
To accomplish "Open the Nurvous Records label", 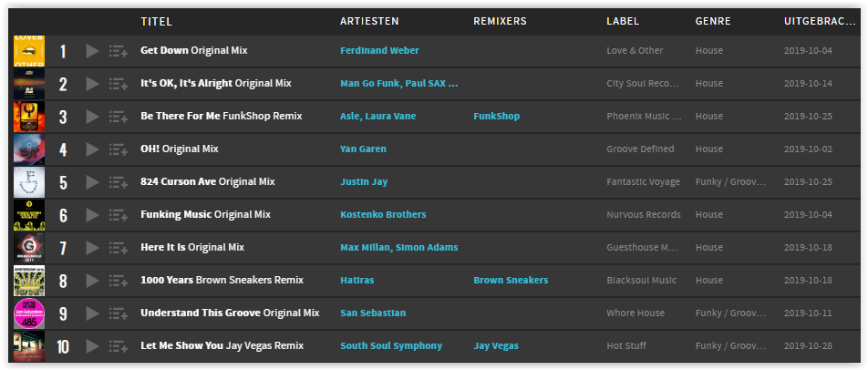I will 644,215.
